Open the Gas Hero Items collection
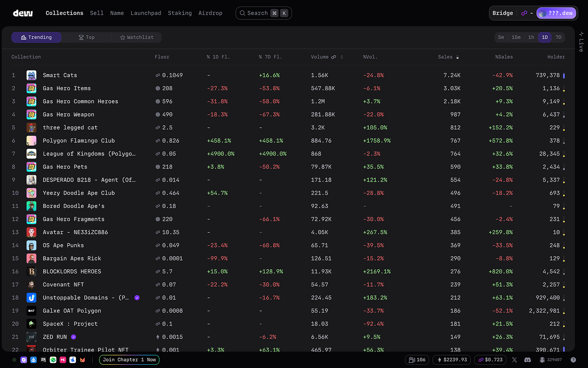Screen dimensions: 588x368 (67, 88)
